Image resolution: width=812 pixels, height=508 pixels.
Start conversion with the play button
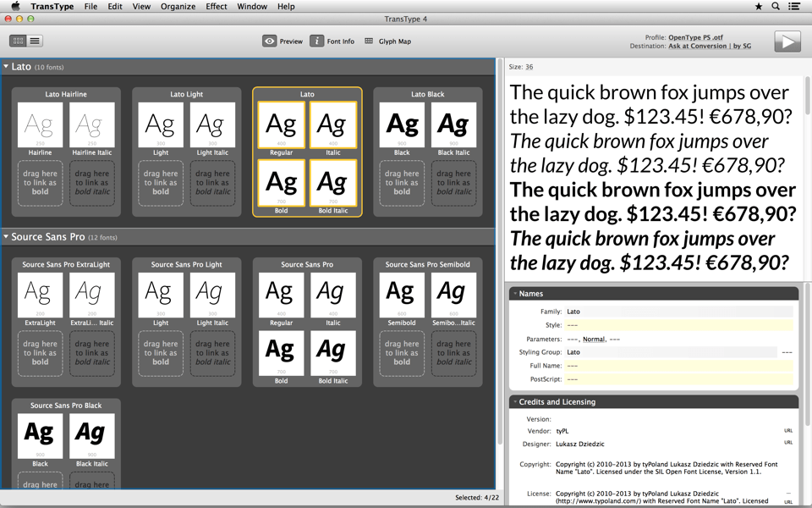[x=787, y=41]
